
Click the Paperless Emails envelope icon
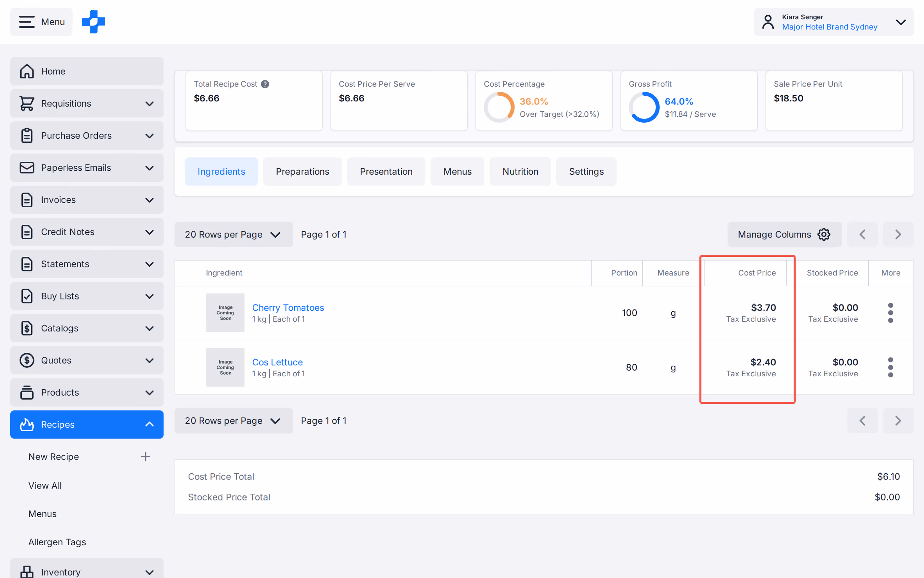point(27,168)
